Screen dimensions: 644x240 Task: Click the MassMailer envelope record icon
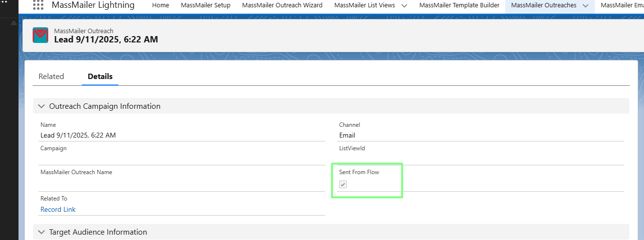[x=40, y=35]
